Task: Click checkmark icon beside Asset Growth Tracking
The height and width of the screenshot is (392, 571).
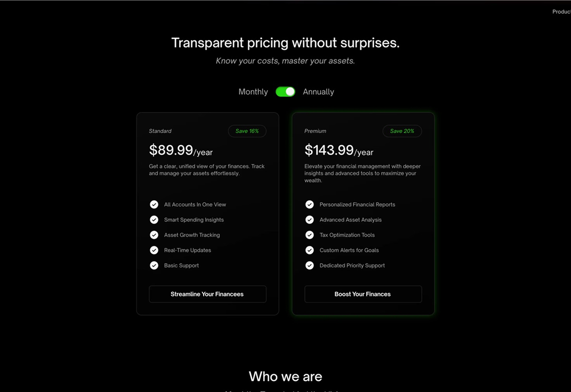Action: pos(154,235)
